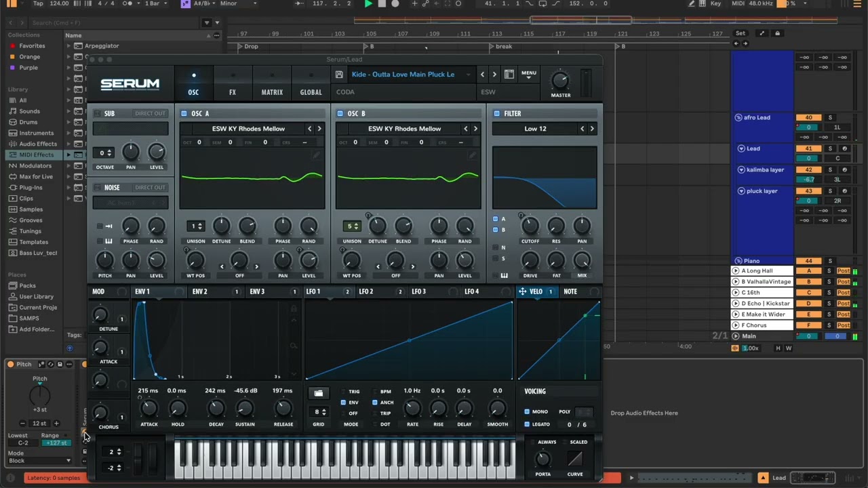868x488 pixels.
Task: Toggle LFO ANCH checkbox
Action: coord(374,403)
